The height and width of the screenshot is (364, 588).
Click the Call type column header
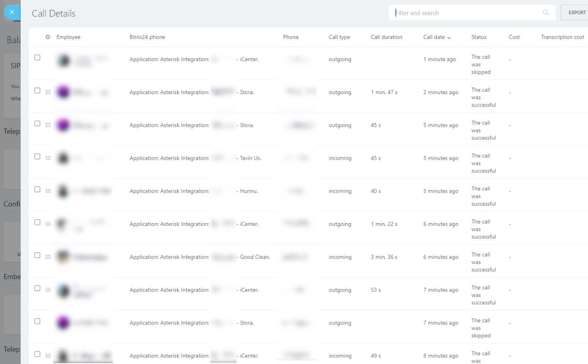tap(339, 37)
